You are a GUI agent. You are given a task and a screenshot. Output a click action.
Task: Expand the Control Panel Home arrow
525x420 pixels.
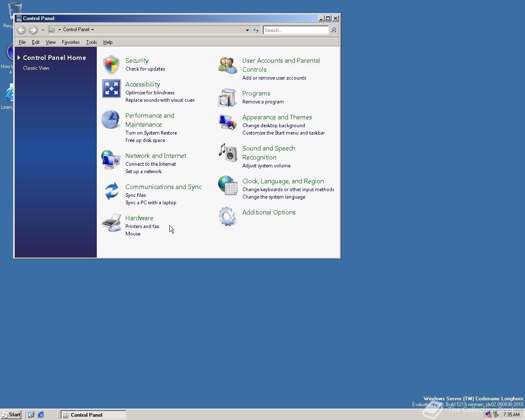point(19,58)
